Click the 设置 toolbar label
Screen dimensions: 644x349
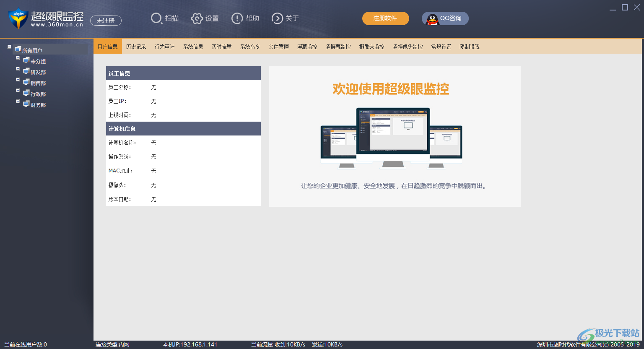coord(212,18)
